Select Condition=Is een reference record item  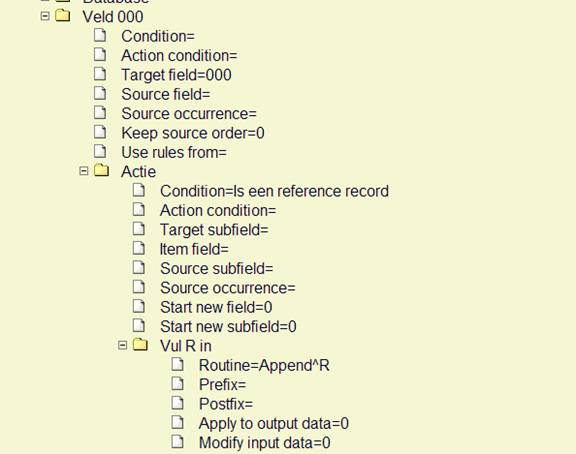pyautogui.click(x=274, y=191)
